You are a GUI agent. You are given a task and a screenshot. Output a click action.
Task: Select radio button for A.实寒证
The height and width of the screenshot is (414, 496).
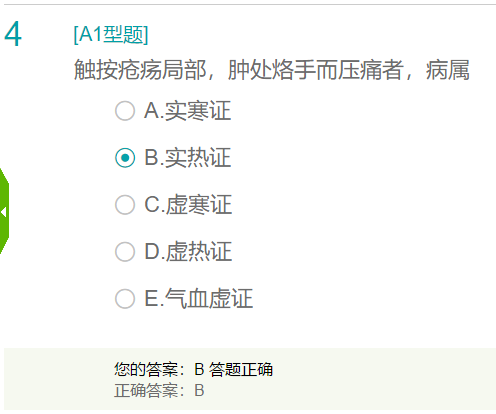pyautogui.click(x=125, y=111)
